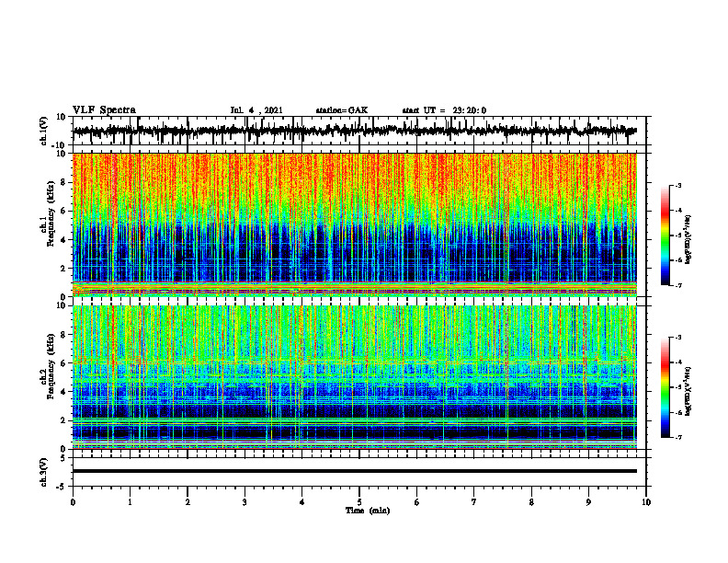Click the ch.2 colorbar "log(PSD)(V²/Hz)" label

688,392
